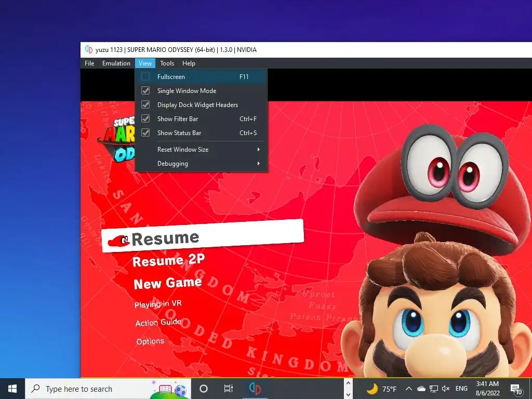532x399 pixels.
Task: Open the Windows Start menu
Action: click(x=12, y=389)
